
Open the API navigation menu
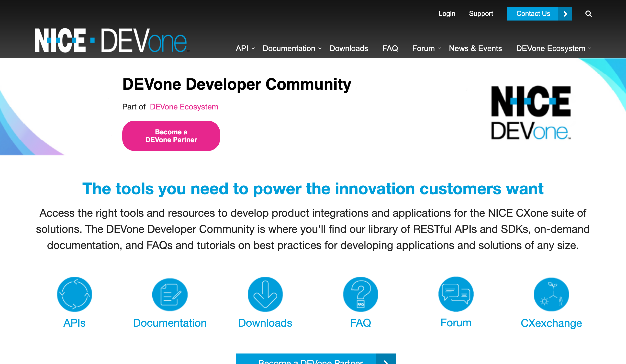[x=242, y=48]
